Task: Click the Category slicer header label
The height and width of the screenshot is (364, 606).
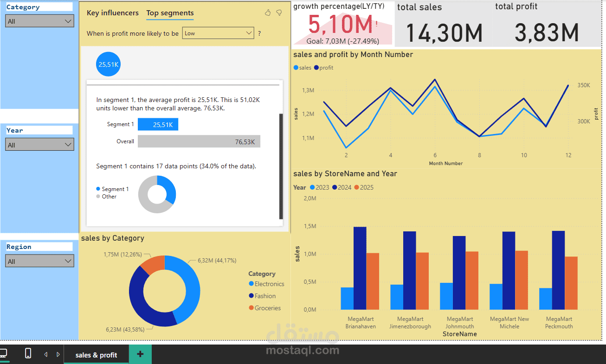Action: coord(23,7)
